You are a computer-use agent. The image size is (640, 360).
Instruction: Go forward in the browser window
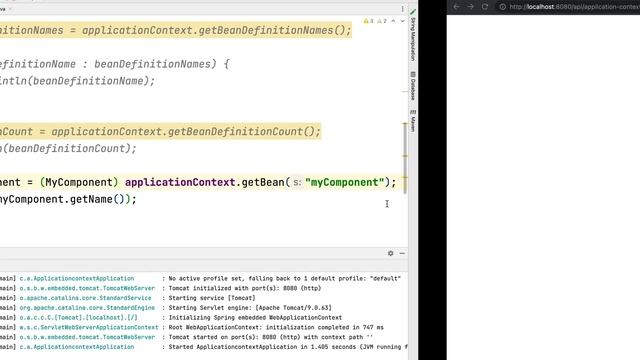[x=471, y=7]
